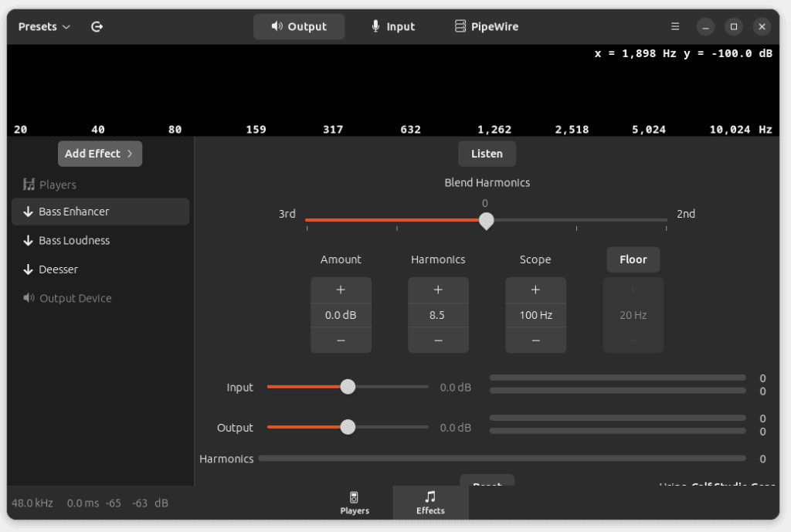This screenshot has width=791, height=532.
Task: Decrease the Amount value with minus
Action: tap(341, 341)
